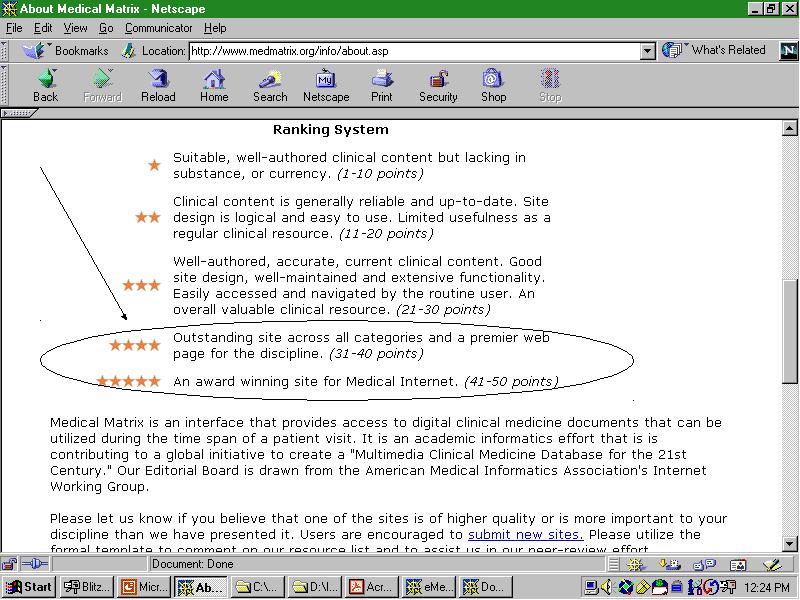
Task: Click the page location bookmark icon
Action: [129, 51]
